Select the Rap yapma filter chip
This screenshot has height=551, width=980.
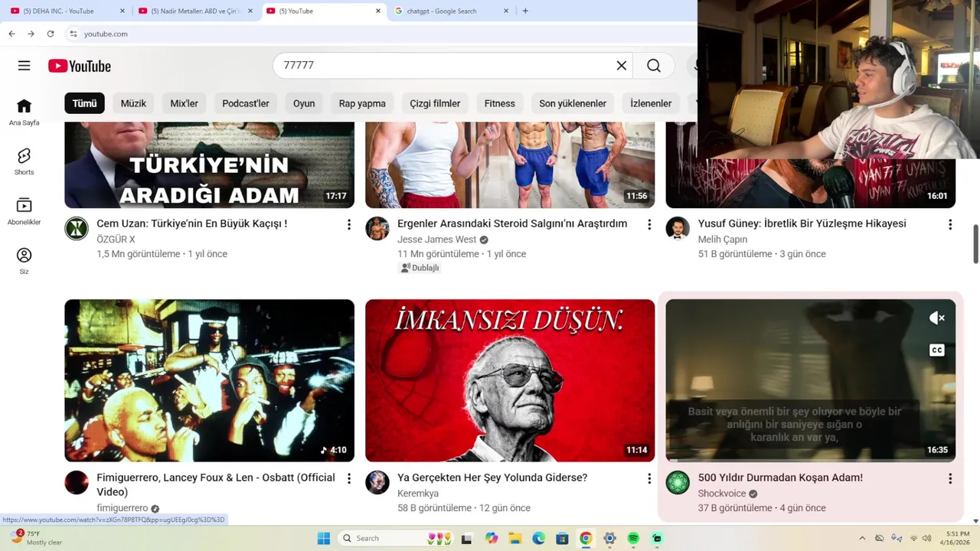(x=362, y=103)
